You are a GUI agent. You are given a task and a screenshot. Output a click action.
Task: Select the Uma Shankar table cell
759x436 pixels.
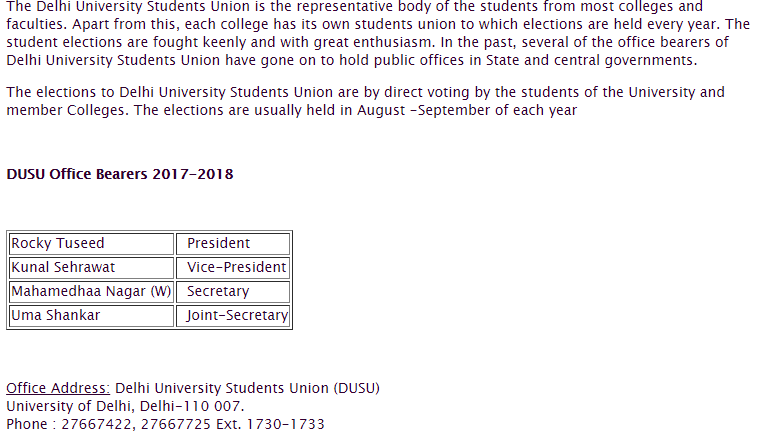[91, 316]
